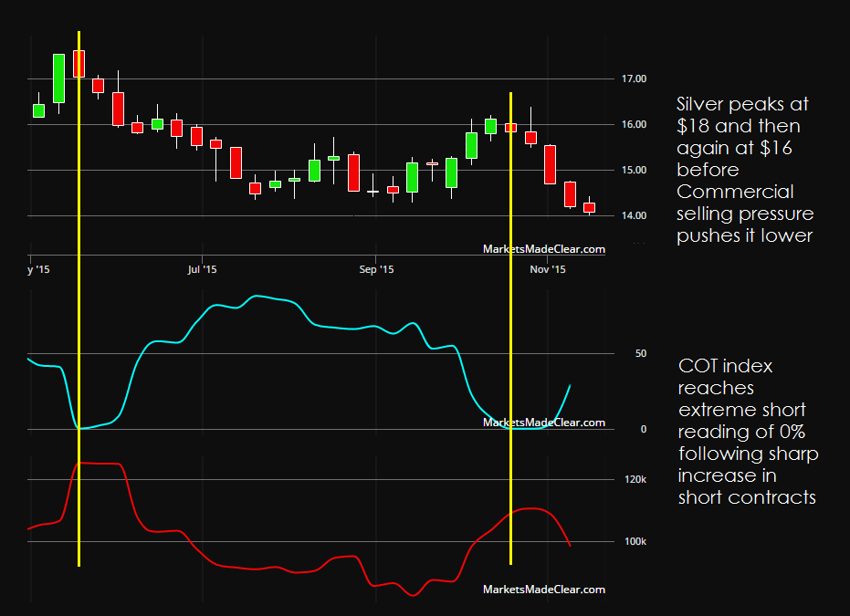Click the 50 level label on COT index

pos(641,354)
